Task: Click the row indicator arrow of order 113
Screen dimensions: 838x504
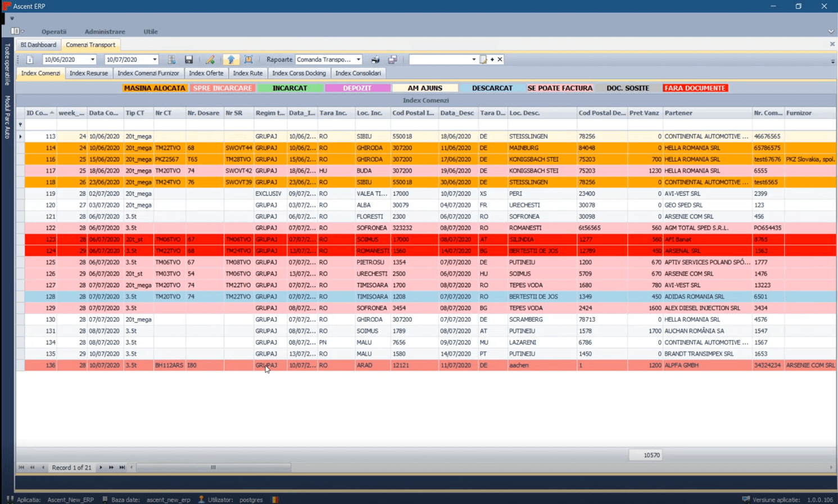Action: [20, 137]
